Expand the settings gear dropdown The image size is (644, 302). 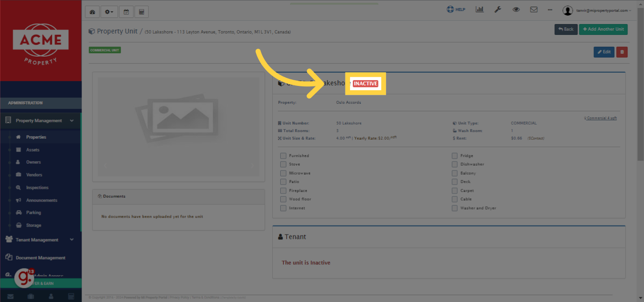109,11
